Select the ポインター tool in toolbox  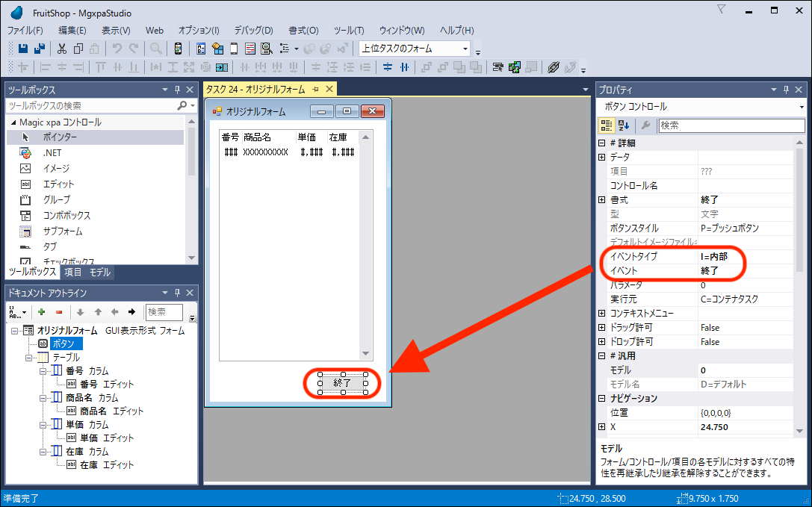60,137
